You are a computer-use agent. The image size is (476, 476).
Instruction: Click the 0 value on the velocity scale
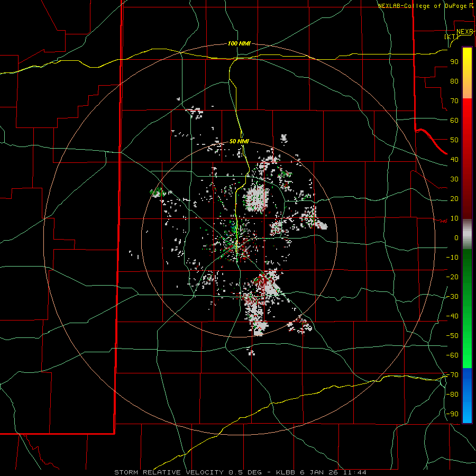pos(456,238)
